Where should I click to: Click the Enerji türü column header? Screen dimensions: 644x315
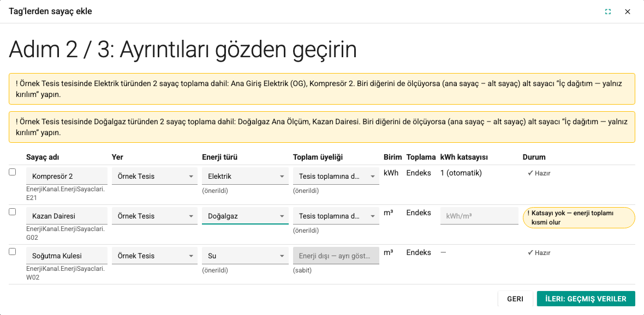pyautogui.click(x=220, y=157)
